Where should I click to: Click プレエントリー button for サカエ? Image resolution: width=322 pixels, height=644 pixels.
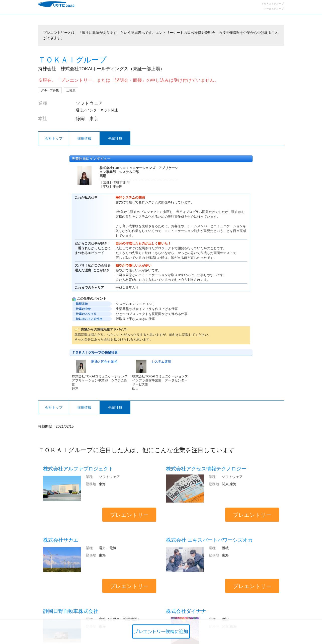pyautogui.click(x=129, y=586)
